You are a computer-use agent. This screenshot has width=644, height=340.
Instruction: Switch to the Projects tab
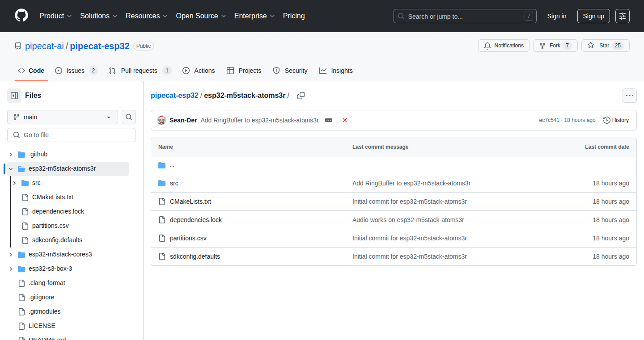tap(244, 71)
